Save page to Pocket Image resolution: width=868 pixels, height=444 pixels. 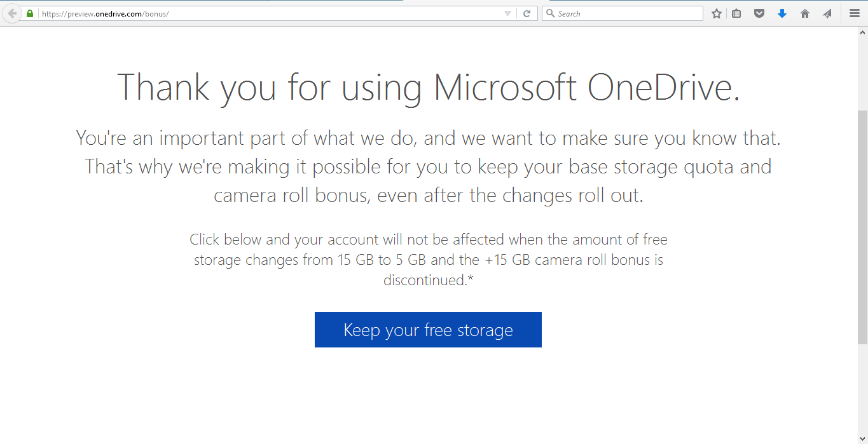pyautogui.click(x=759, y=13)
